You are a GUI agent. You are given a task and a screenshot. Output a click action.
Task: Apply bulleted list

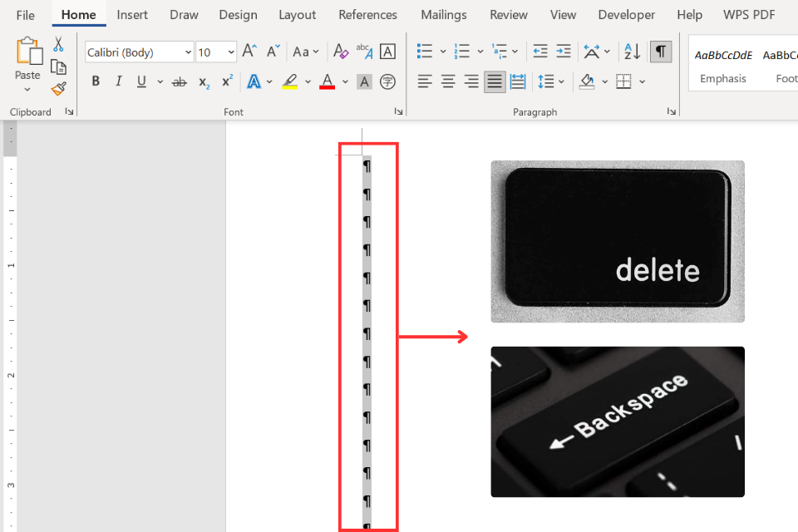(x=425, y=51)
